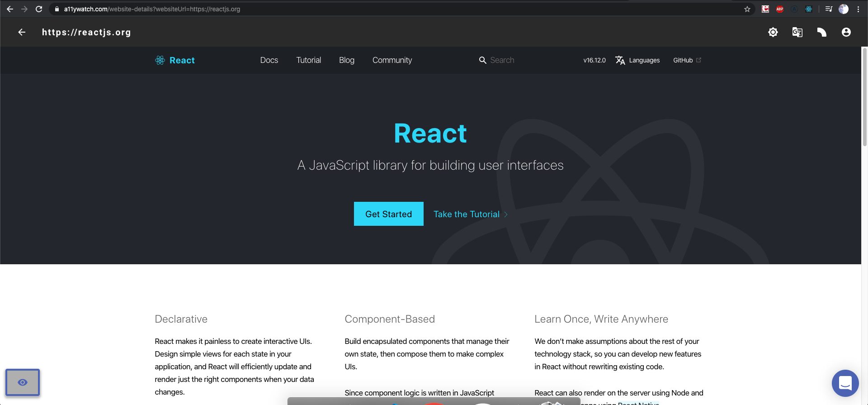Screen dimensions: 868x405
Task: Open the Chrome profile avatar
Action: click(844, 9)
